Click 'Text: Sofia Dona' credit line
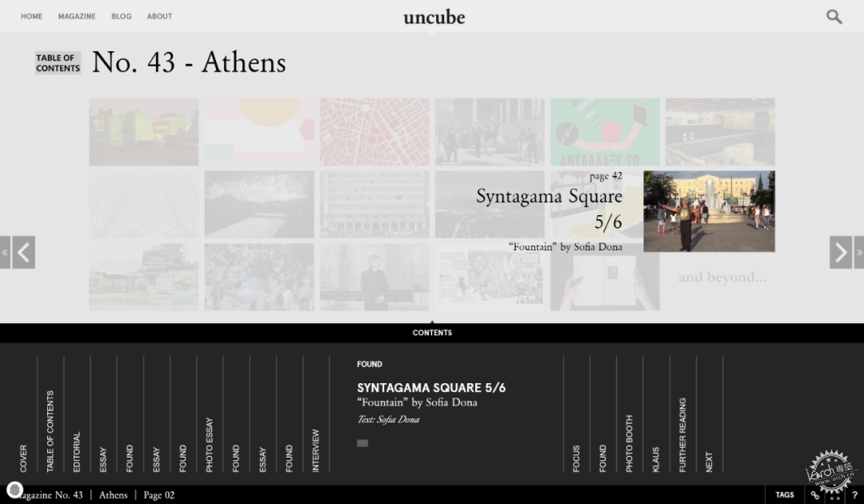864x504 pixels. (x=389, y=420)
